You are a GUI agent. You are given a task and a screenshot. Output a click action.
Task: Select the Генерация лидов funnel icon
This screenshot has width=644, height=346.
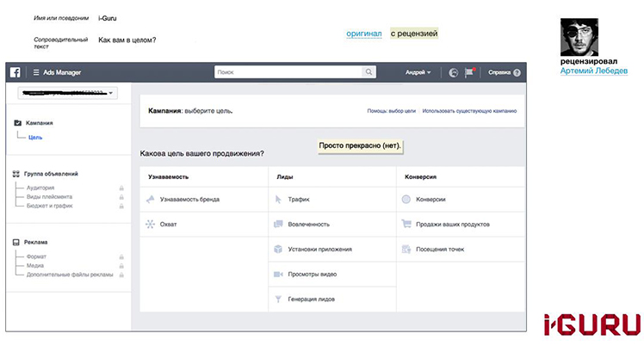pos(278,299)
